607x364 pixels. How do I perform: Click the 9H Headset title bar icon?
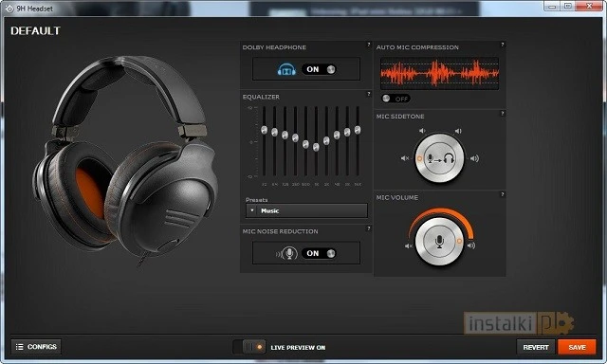pyautogui.click(x=9, y=9)
